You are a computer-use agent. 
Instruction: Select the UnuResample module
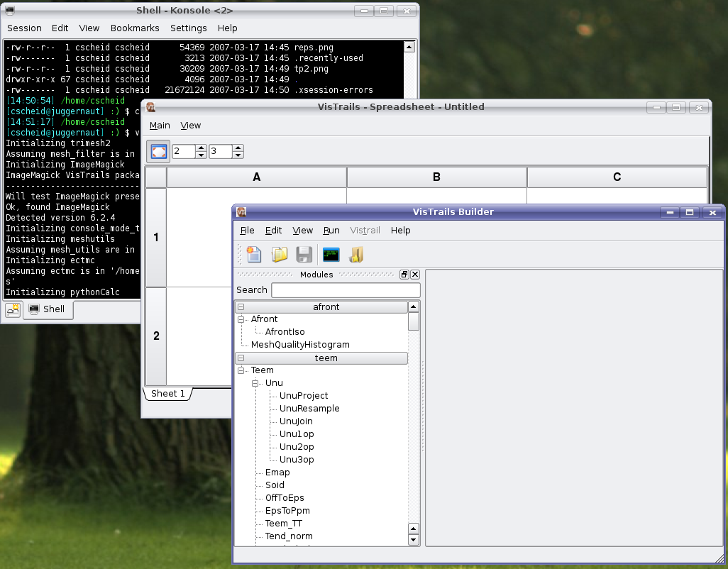coord(309,409)
